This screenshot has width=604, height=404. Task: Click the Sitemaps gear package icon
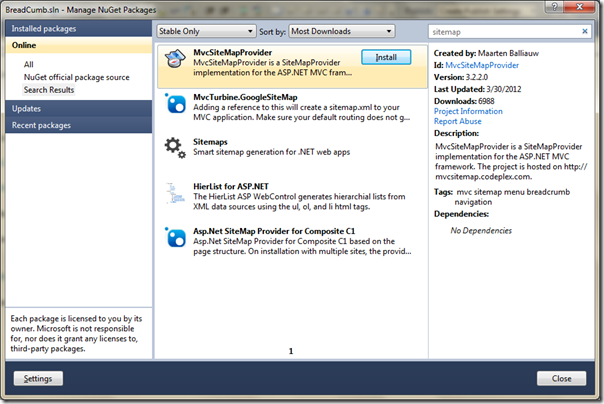coord(175,148)
